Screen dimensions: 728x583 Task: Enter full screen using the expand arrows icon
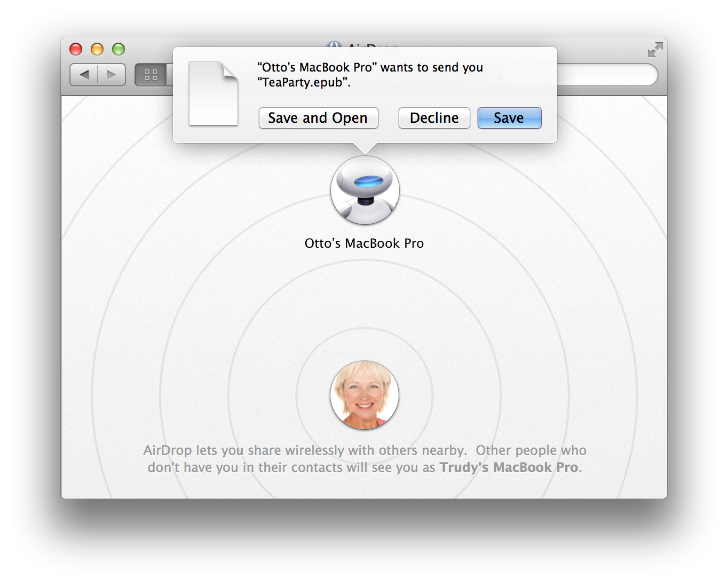(x=655, y=50)
